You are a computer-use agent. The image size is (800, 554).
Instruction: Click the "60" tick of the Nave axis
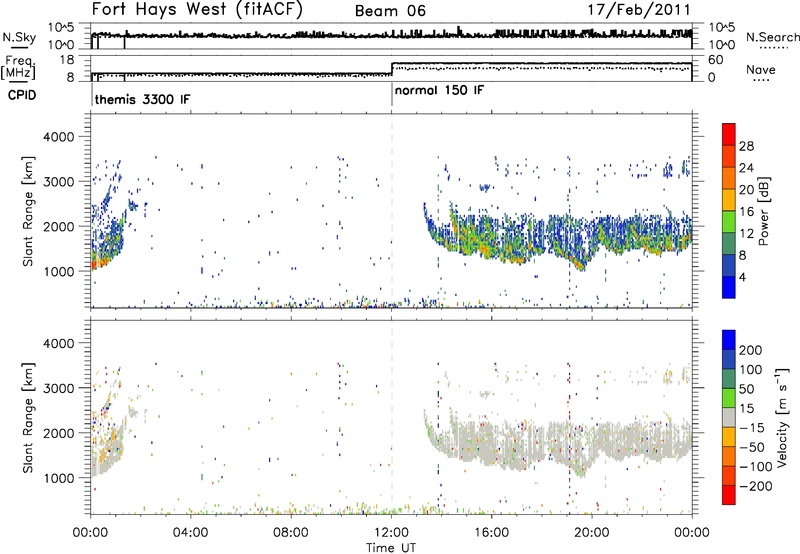(x=716, y=60)
